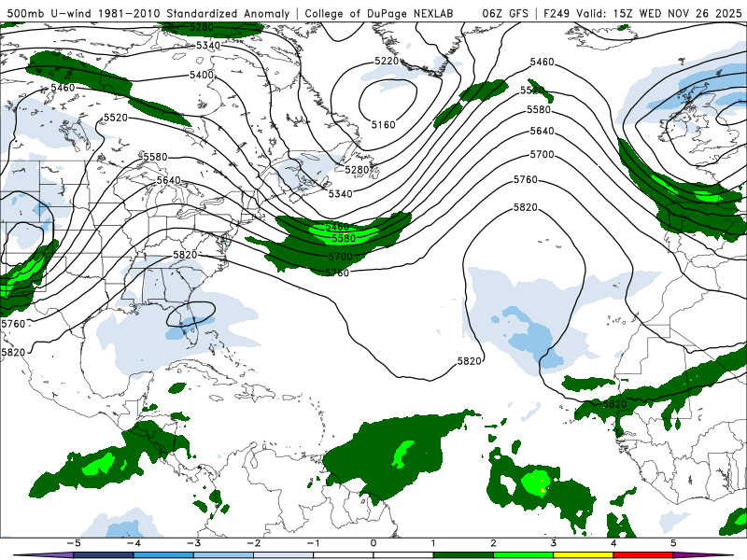This screenshot has width=747, height=560.
Task: Click the colorbar tick label '2'
Action: pyautogui.click(x=493, y=543)
